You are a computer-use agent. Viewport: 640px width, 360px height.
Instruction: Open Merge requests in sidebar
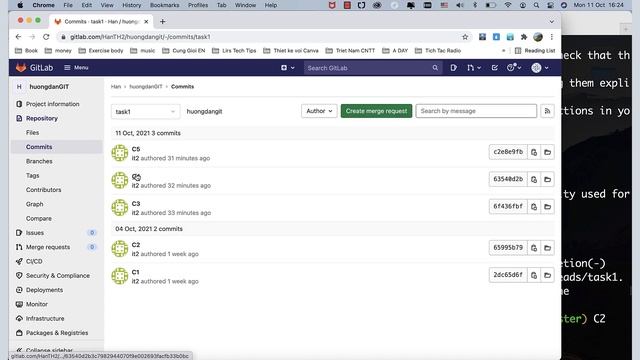pyautogui.click(x=48, y=247)
